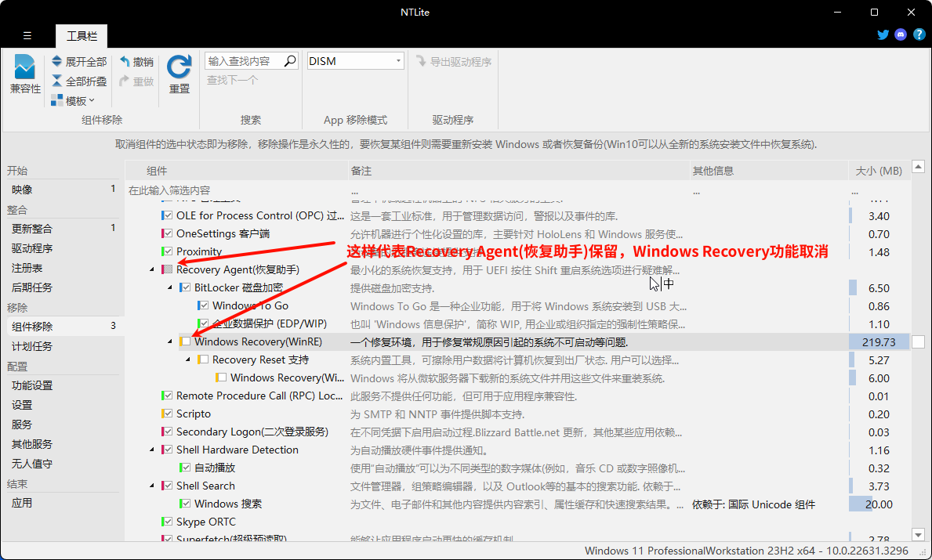Uncheck the Scripto component
Image resolution: width=932 pixels, height=560 pixels.
tap(169, 414)
